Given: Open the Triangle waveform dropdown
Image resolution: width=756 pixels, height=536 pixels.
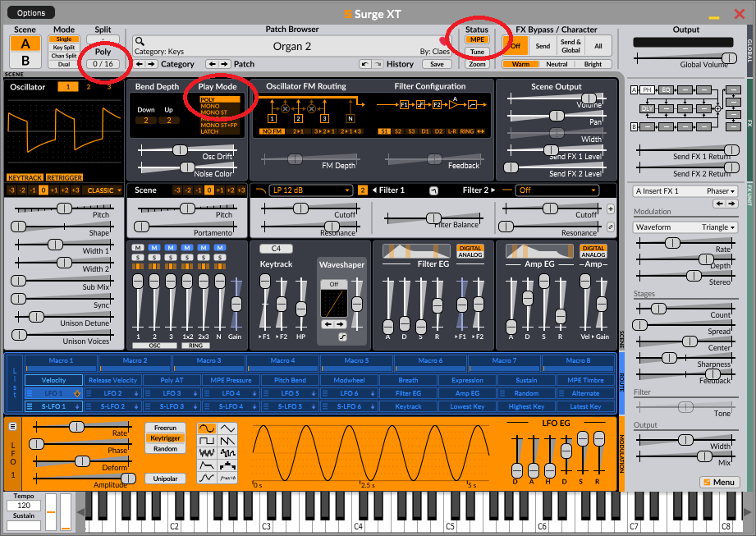Looking at the screenshot, I should [x=685, y=227].
